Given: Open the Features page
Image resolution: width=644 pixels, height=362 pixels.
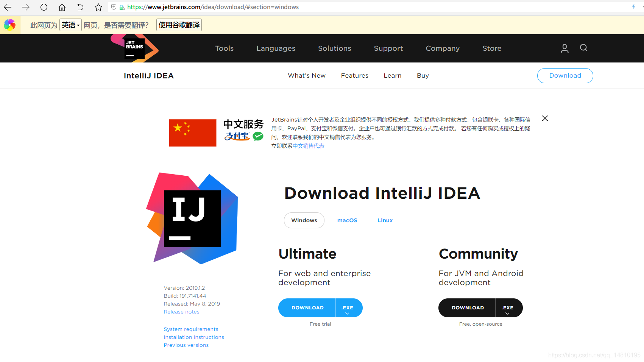Looking at the screenshot, I should click(355, 75).
